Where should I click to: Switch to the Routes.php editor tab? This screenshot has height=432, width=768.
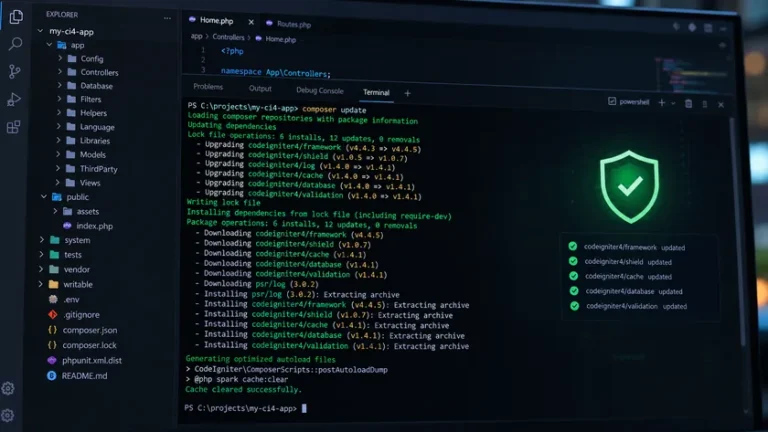(x=289, y=24)
